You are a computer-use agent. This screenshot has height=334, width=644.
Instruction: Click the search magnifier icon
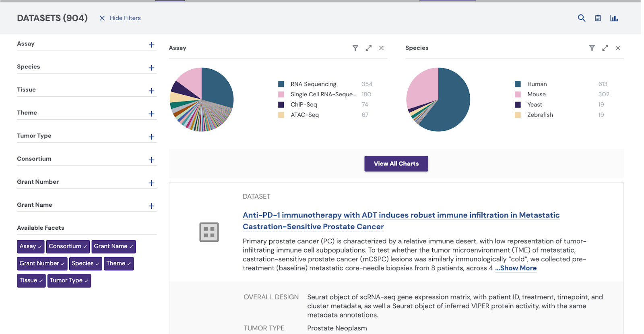pyautogui.click(x=581, y=18)
